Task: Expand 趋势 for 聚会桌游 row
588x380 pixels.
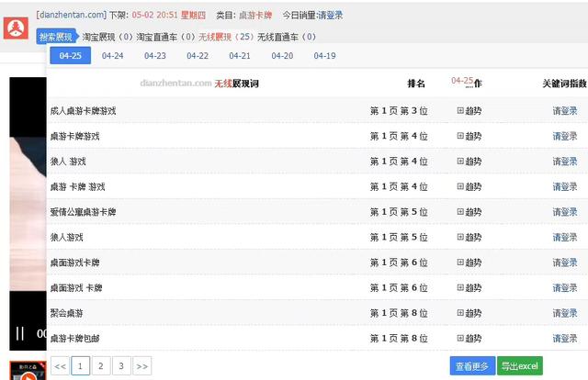Action: (469, 313)
